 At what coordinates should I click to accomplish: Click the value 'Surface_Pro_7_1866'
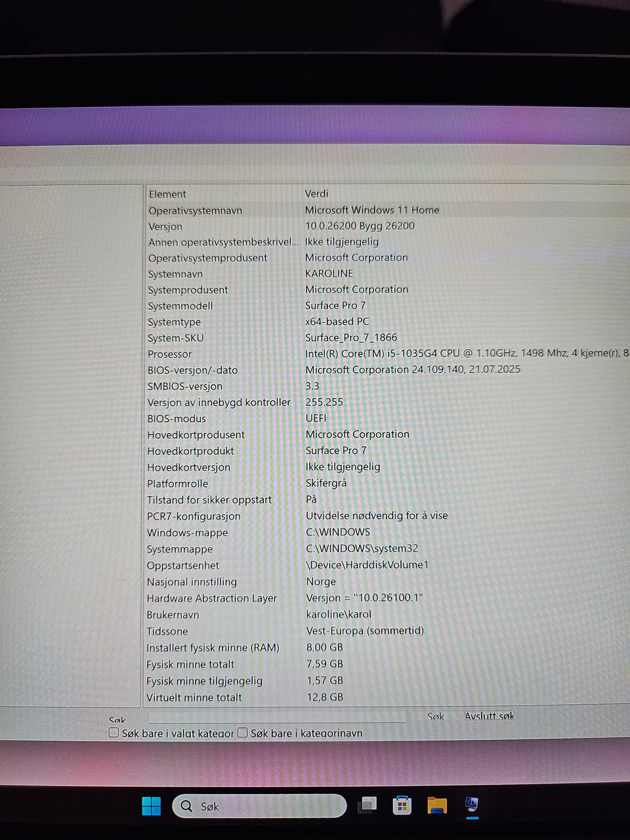351,337
